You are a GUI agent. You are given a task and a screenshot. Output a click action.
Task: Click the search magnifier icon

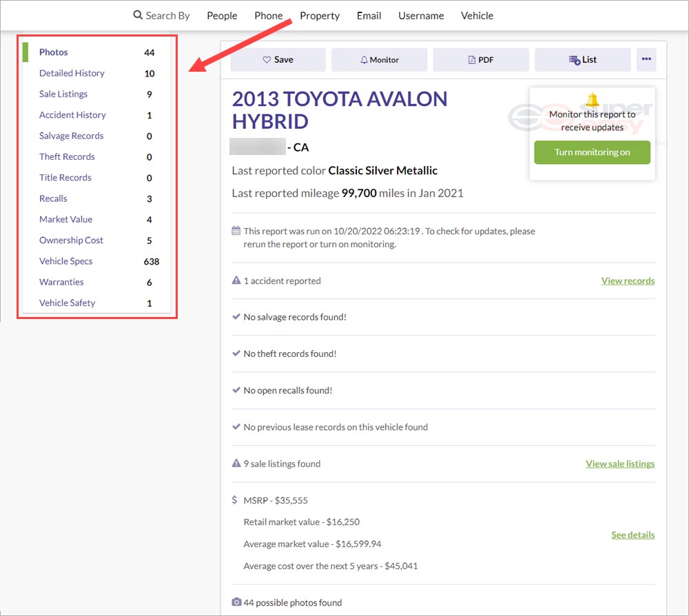(x=138, y=15)
